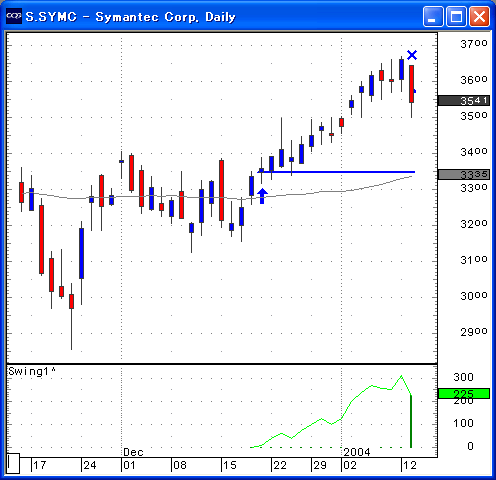
Task: Click the blue horizontal entry price line
Action: pyautogui.click(x=337, y=172)
